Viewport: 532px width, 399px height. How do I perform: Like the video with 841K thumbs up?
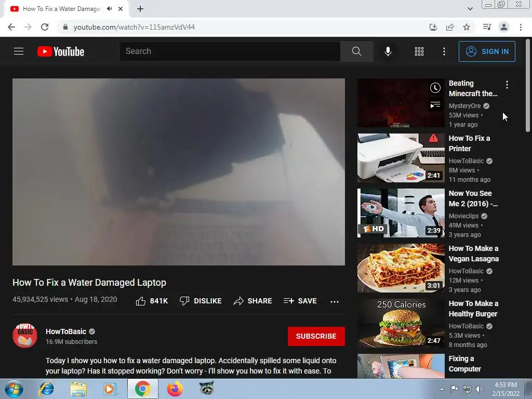click(x=152, y=301)
